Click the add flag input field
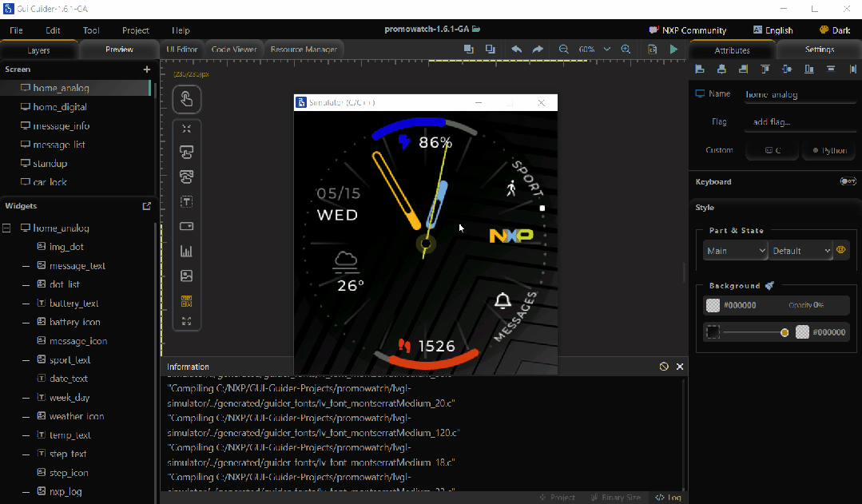 [800, 122]
